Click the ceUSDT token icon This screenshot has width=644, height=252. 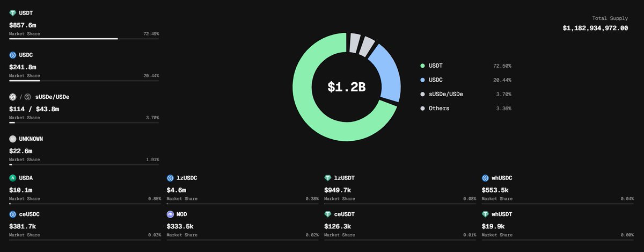click(328, 214)
